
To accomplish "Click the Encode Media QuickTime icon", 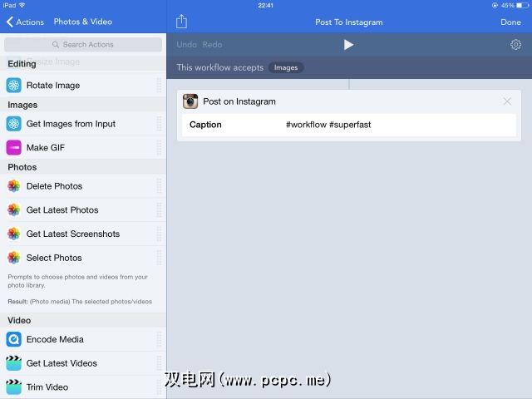I will coord(14,339).
